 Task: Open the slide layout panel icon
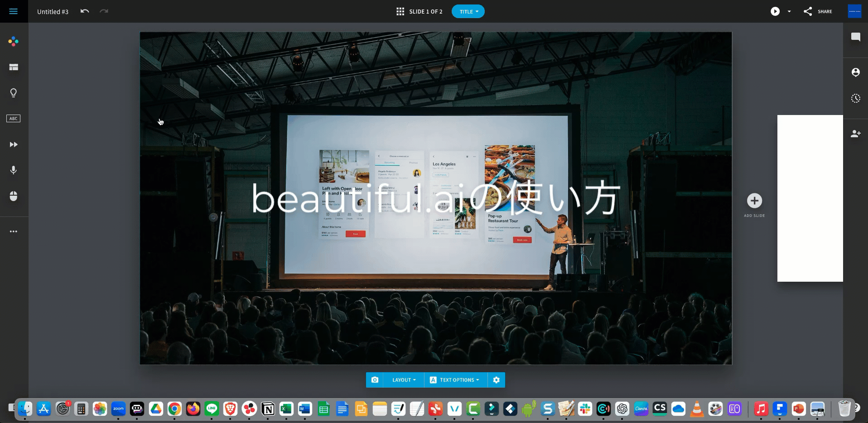click(14, 67)
